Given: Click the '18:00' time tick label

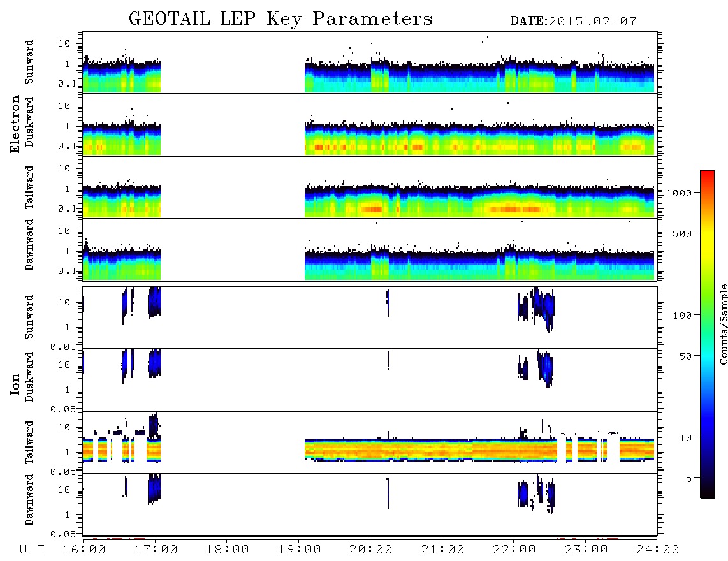Looking at the screenshot, I should pyautogui.click(x=228, y=550).
